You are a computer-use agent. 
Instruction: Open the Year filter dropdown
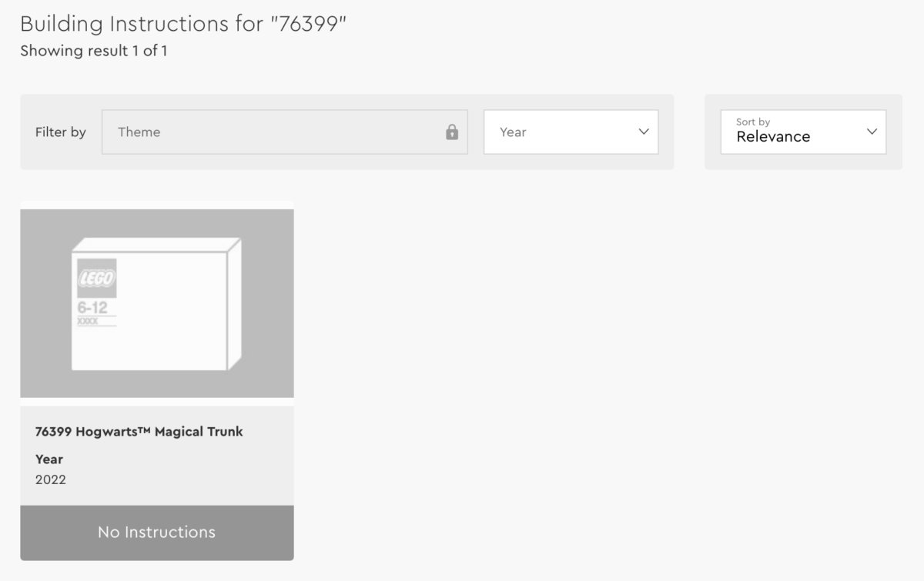571,132
